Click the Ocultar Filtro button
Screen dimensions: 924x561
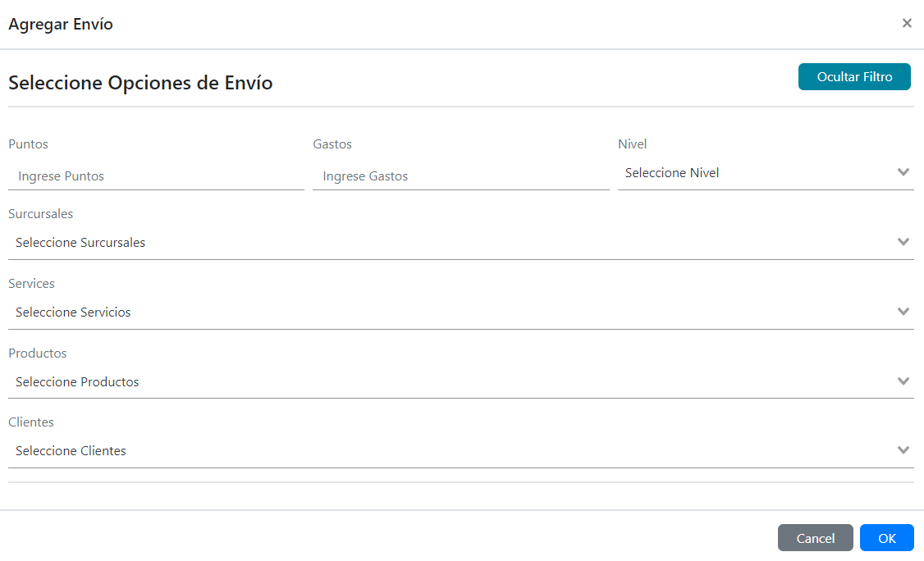tap(854, 76)
